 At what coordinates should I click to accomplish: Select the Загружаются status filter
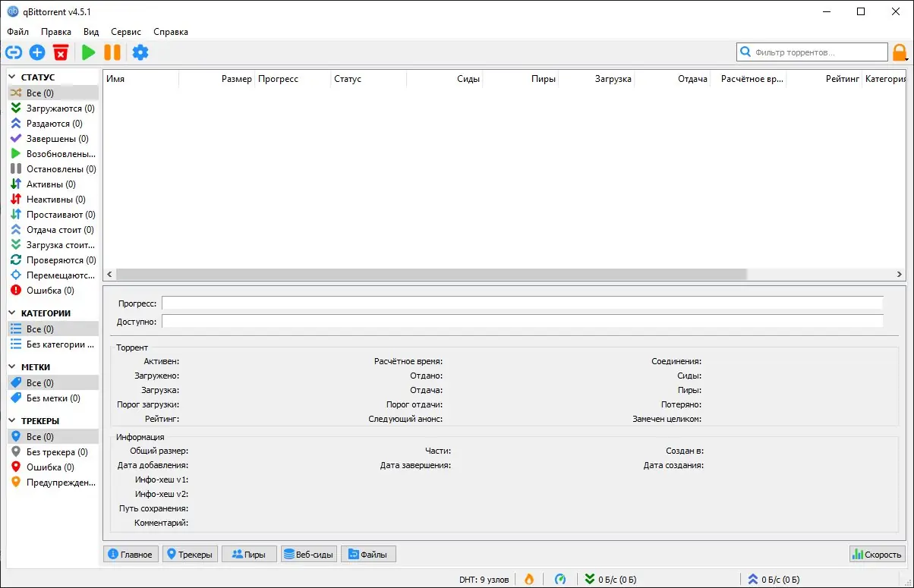click(x=57, y=108)
